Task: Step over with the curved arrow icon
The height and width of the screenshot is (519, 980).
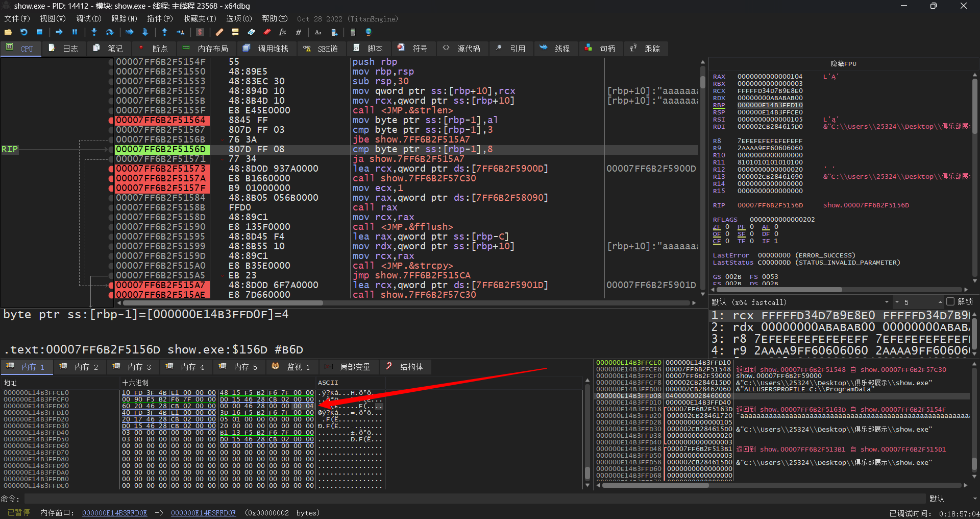Action: click(109, 32)
